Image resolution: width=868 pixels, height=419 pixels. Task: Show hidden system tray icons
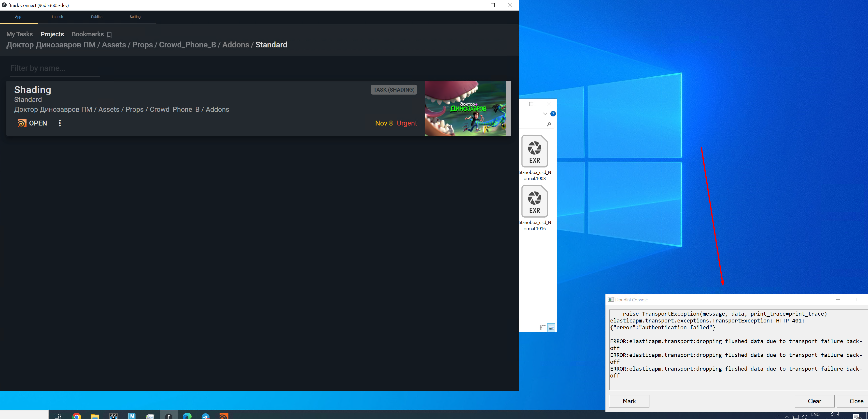pos(786,417)
